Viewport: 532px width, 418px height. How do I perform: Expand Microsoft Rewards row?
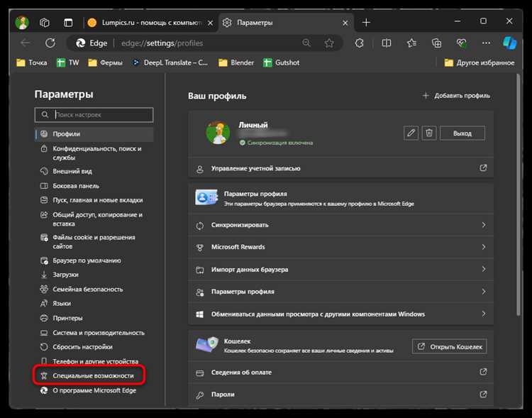pos(341,247)
